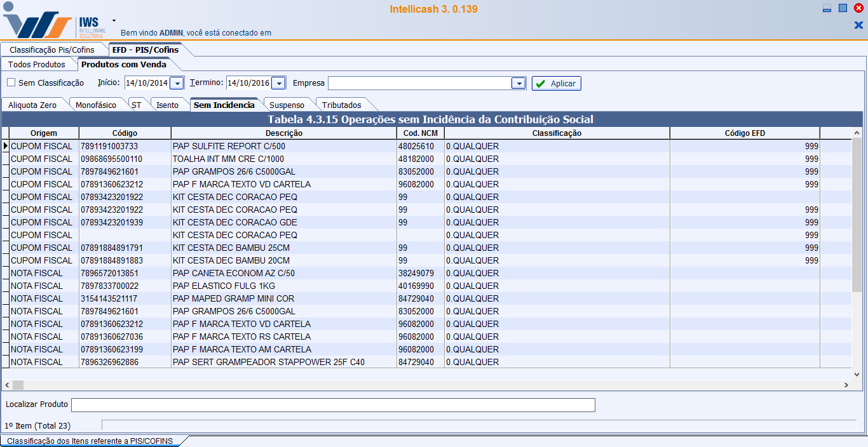Image resolution: width=868 pixels, height=447 pixels.
Task: Open the Início date picker dropdown
Action: (177, 83)
